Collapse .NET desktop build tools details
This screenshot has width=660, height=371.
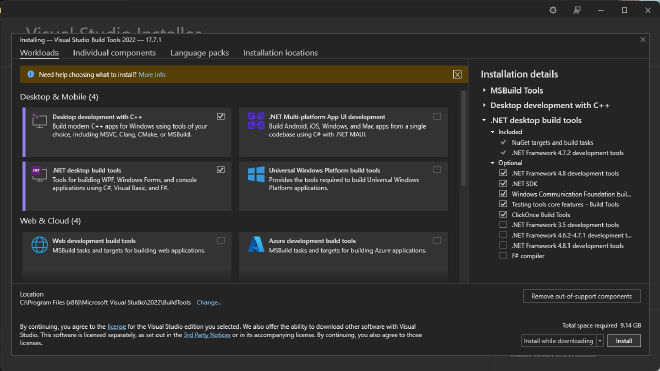(x=484, y=120)
